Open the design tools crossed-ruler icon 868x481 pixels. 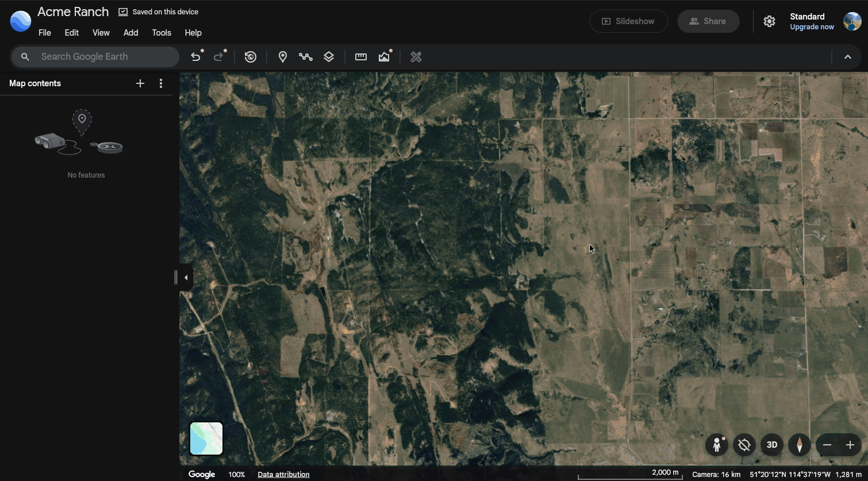coord(416,57)
